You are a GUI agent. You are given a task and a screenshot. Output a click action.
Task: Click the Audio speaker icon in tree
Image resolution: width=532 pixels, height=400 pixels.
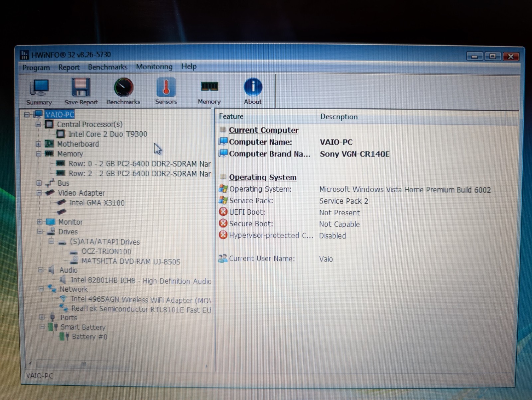(x=52, y=270)
